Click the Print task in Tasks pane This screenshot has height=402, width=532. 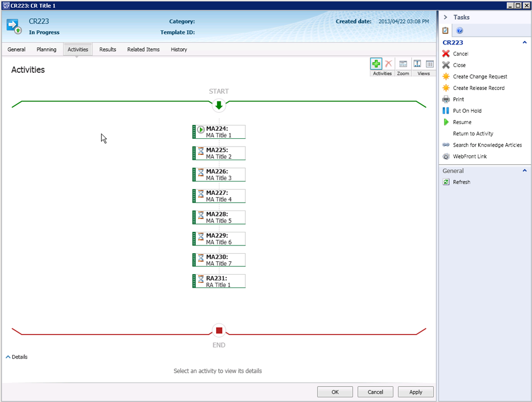pyautogui.click(x=458, y=99)
